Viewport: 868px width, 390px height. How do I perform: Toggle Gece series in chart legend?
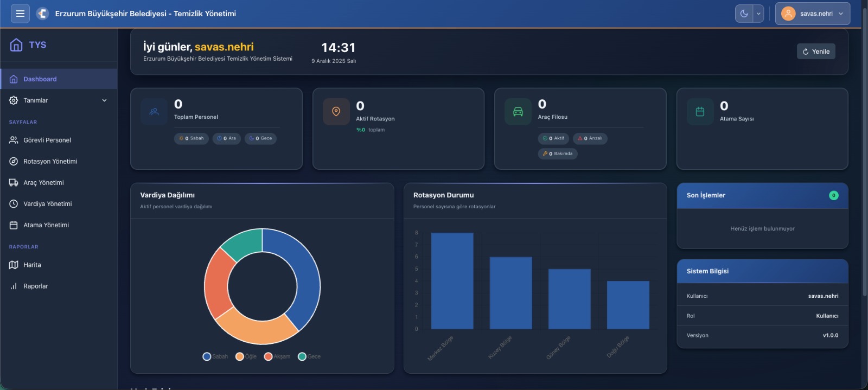[310, 356]
